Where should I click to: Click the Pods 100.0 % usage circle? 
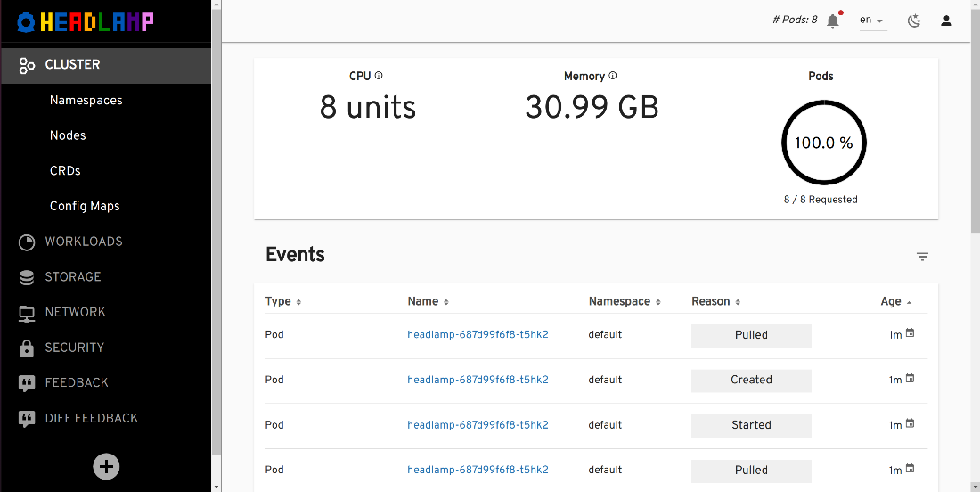click(x=824, y=143)
